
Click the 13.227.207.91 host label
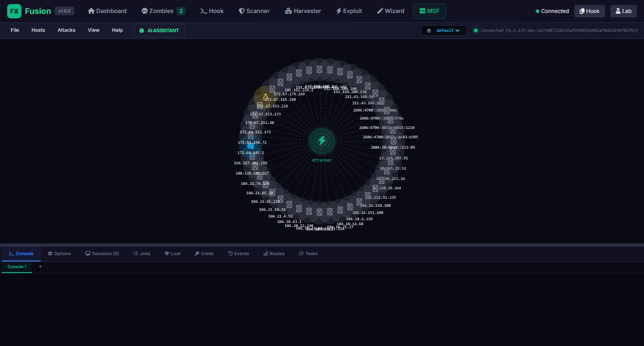tap(394, 158)
